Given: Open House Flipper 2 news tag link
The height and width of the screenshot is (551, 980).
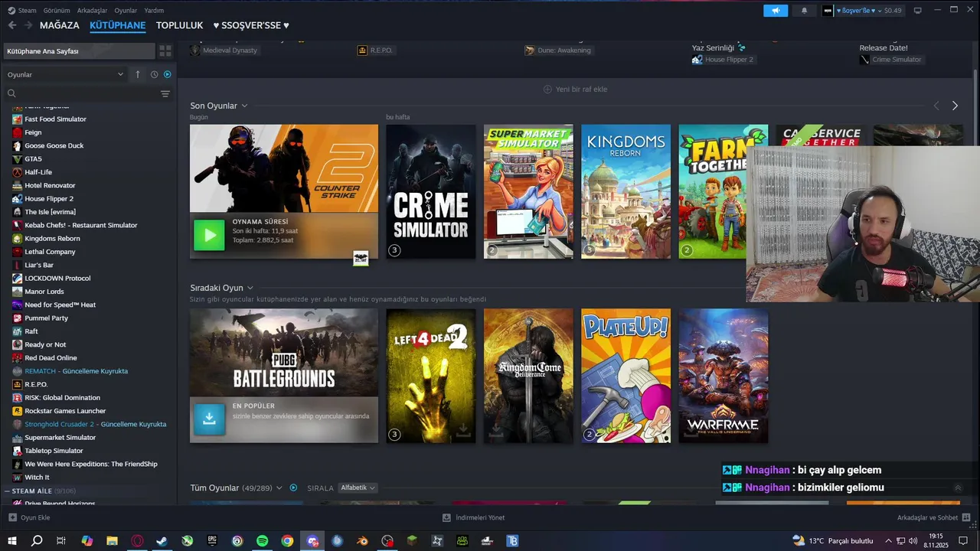Looking at the screenshot, I should pyautogui.click(x=724, y=60).
